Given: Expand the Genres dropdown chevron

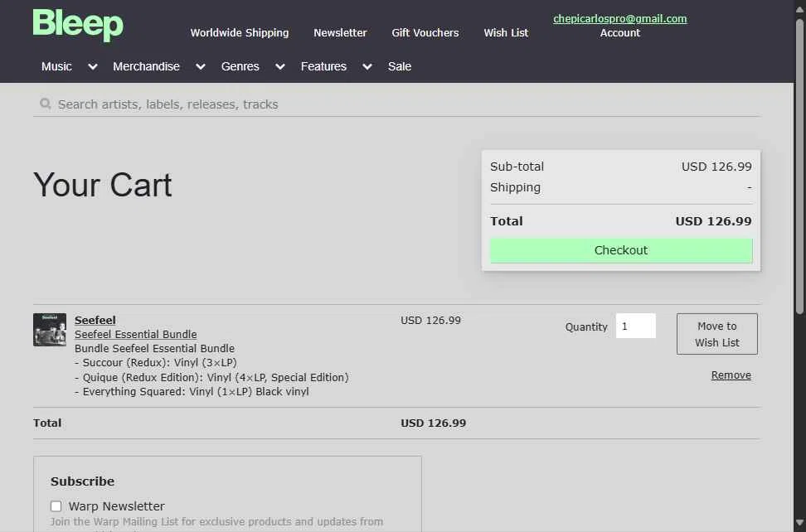Looking at the screenshot, I should pos(280,67).
